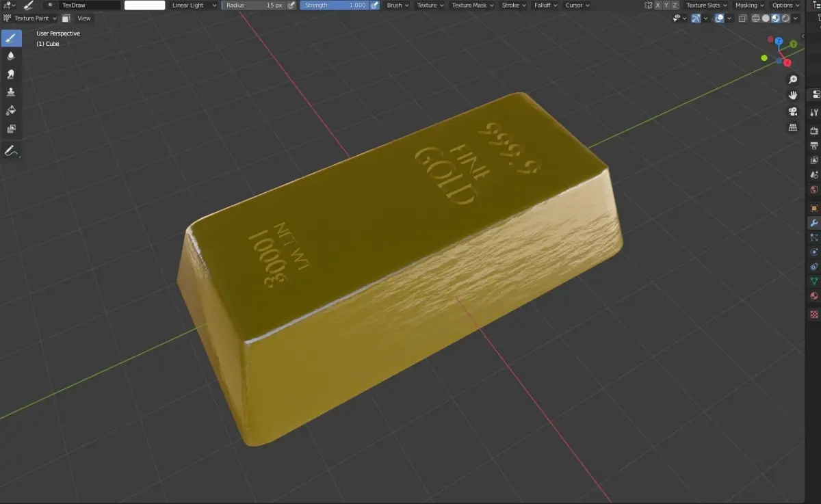This screenshot has width=821, height=504.
Task: Switch to wireframe viewport shading
Action: [x=757, y=18]
